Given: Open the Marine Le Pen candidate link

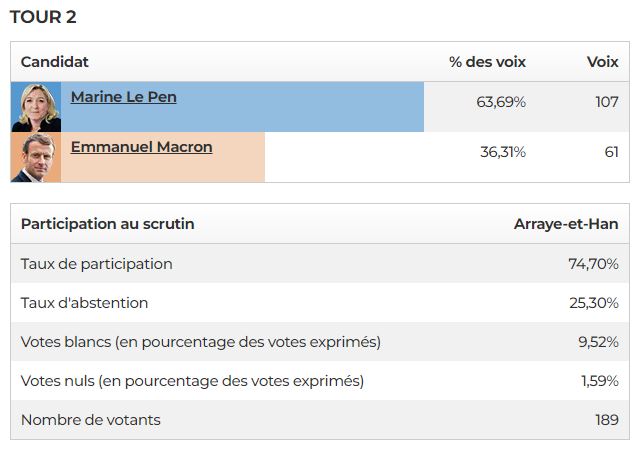Looking at the screenshot, I should tap(123, 97).
